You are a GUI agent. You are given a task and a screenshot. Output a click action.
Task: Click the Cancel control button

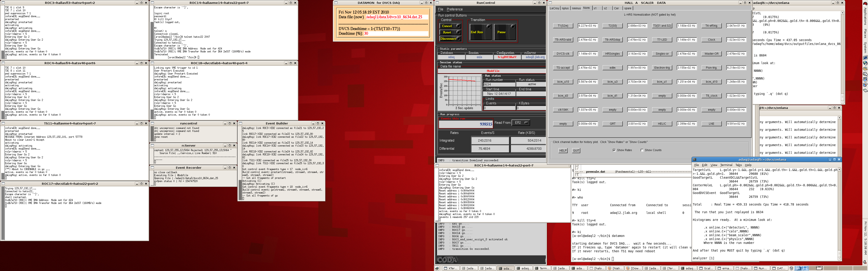pyautogui.click(x=450, y=26)
